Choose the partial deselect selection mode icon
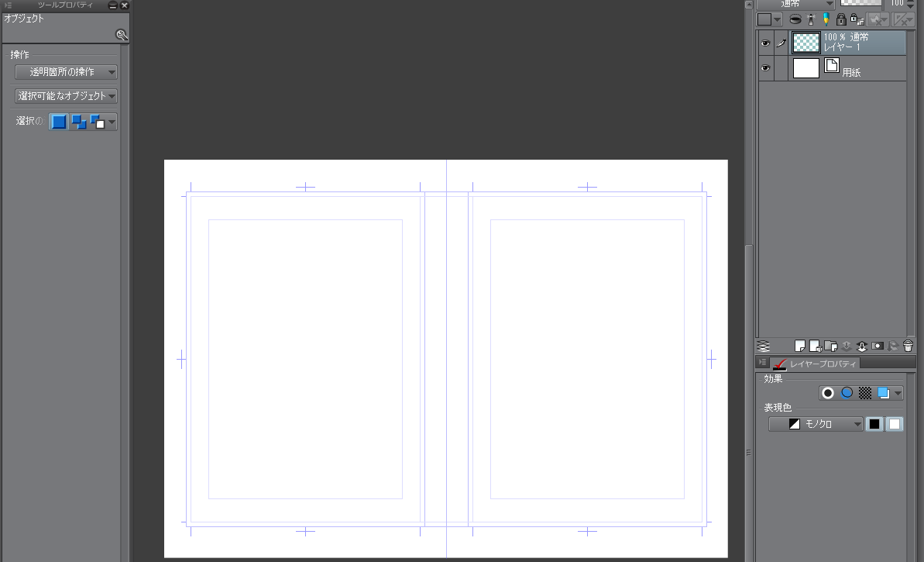 (98, 122)
